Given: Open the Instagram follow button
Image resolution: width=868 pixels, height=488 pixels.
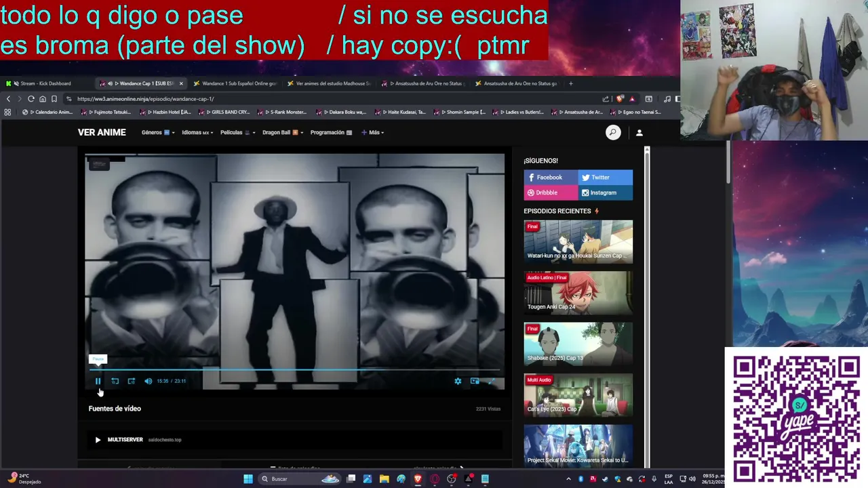Looking at the screenshot, I should pyautogui.click(x=606, y=192).
